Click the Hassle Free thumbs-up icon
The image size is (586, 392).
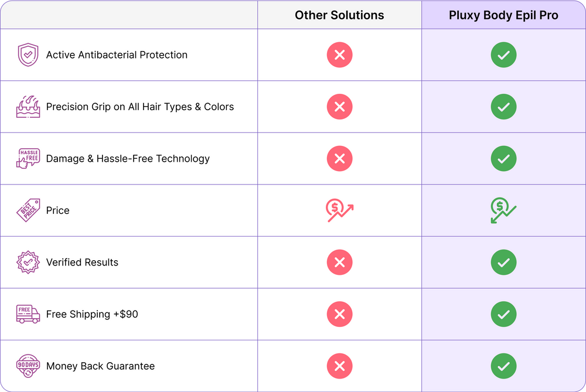(28, 159)
